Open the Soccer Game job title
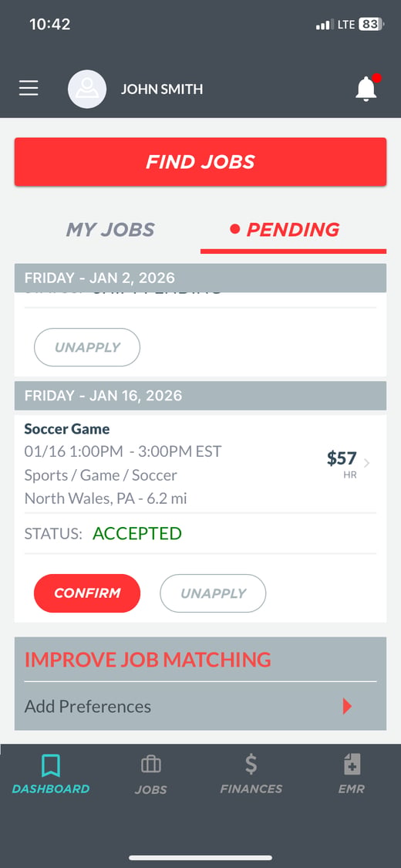This screenshot has height=868, width=401. tap(67, 429)
